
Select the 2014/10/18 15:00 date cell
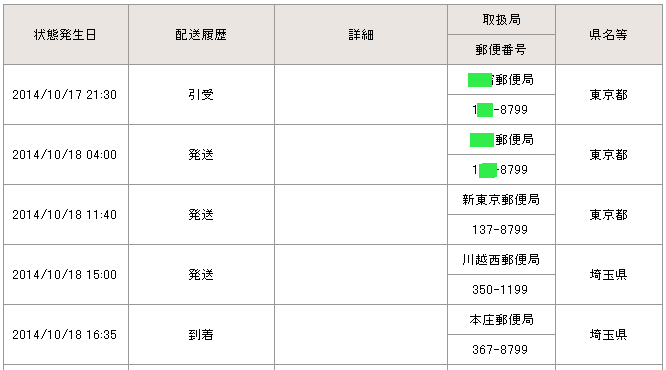coord(65,274)
